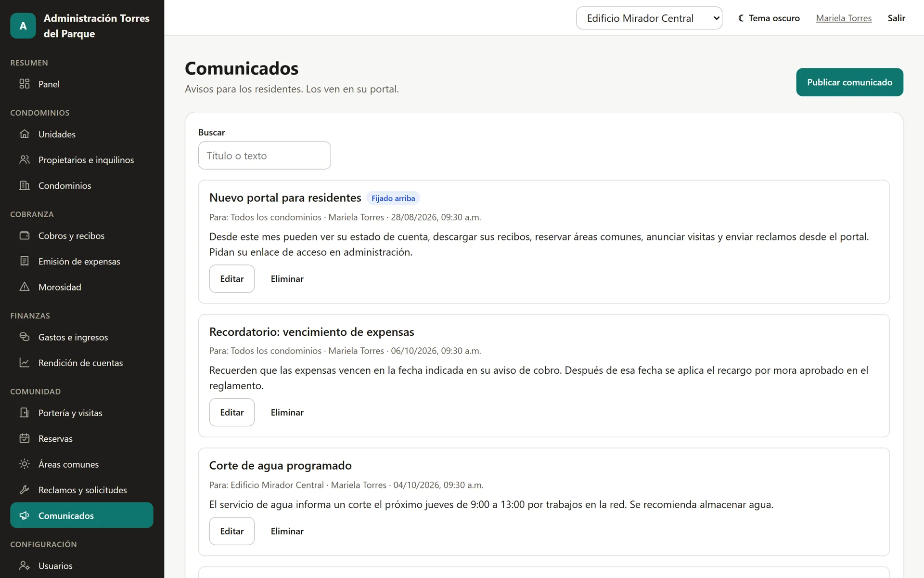Open Mariela Torres profile link
The image size is (924, 578).
[x=844, y=18]
